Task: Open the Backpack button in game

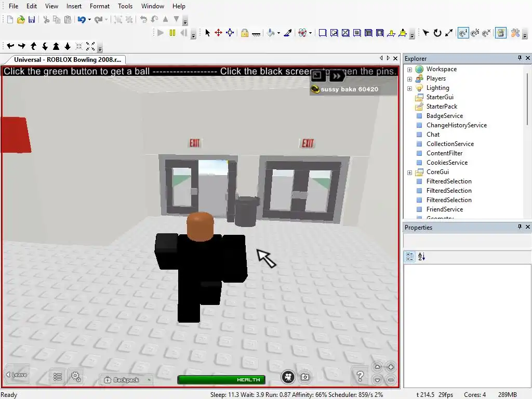Action: point(126,380)
